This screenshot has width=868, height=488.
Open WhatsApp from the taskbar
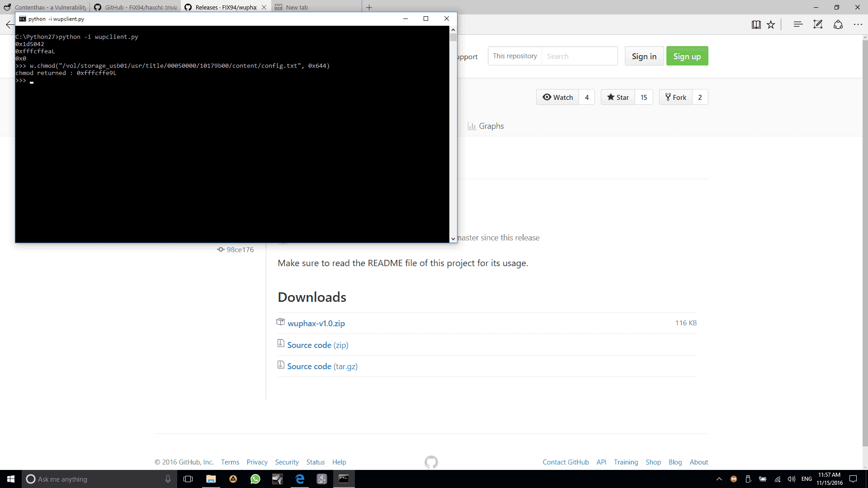(255, 479)
